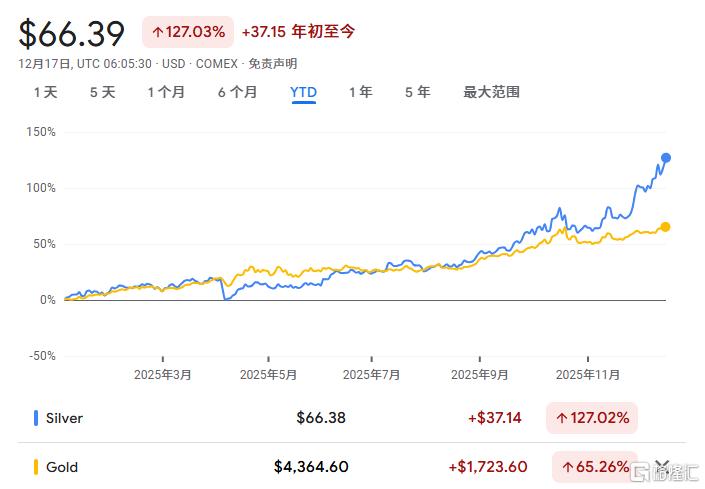Switch chart to 1年 range
The image size is (705, 489).
[360, 92]
